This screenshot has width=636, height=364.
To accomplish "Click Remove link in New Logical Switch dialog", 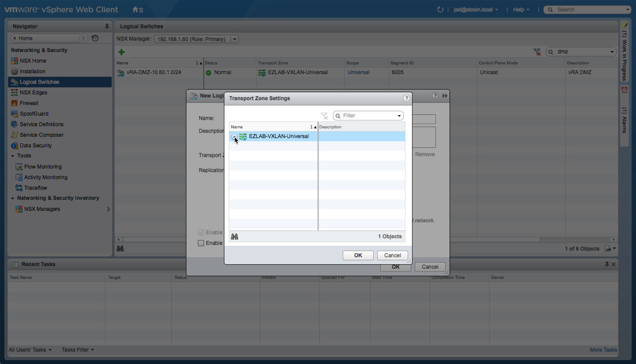I will tap(425, 154).
